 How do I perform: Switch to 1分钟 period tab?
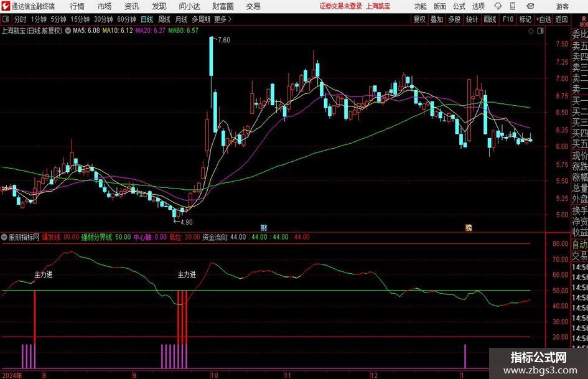[38, 19]
